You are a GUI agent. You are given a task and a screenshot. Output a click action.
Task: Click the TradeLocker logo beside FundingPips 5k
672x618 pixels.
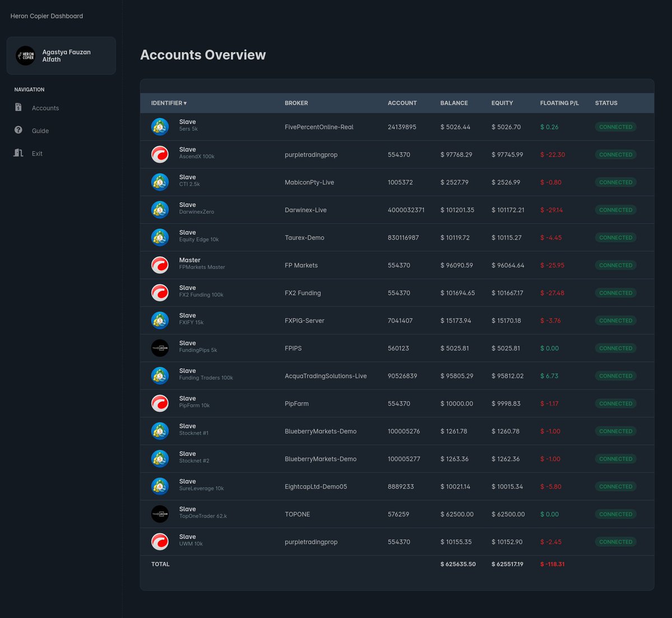[x=160, y=347]
